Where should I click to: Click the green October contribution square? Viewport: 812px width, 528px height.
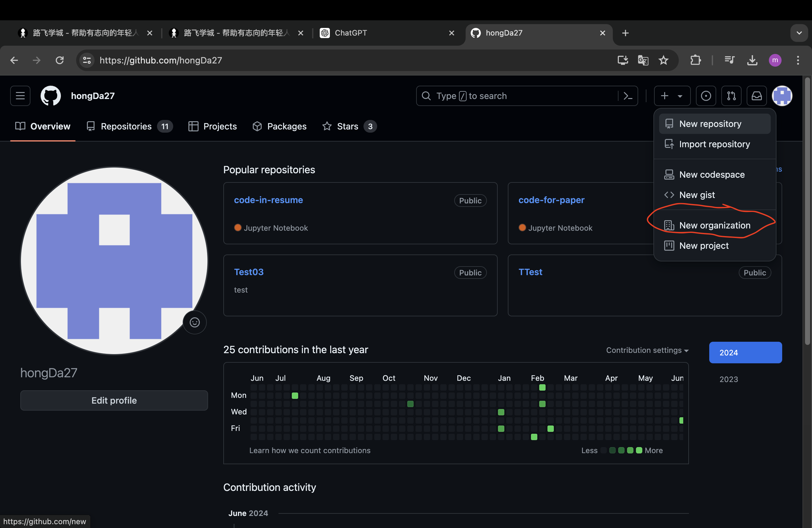(x=410, y=404)
